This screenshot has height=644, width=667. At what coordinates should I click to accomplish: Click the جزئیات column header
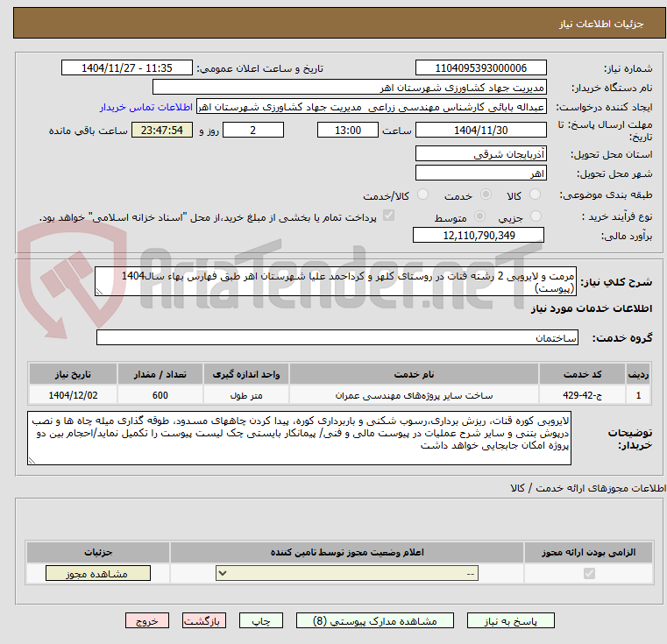tap(98, 552)
